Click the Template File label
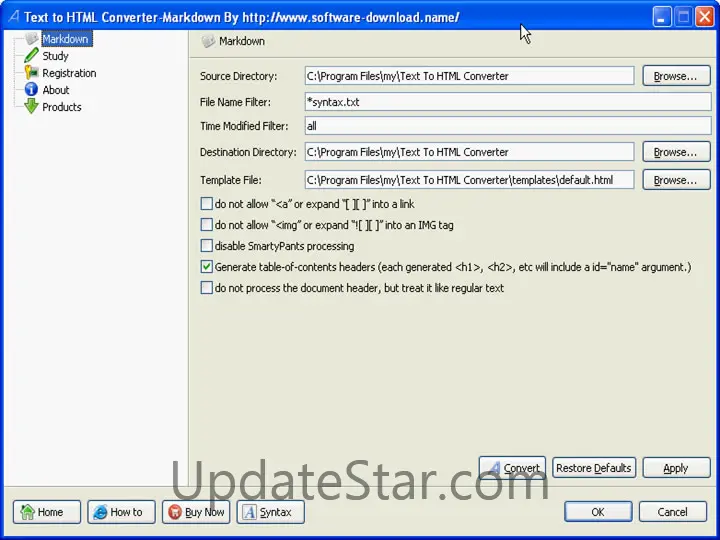Viewport: 720px width, 540px height. coord(231,180)
